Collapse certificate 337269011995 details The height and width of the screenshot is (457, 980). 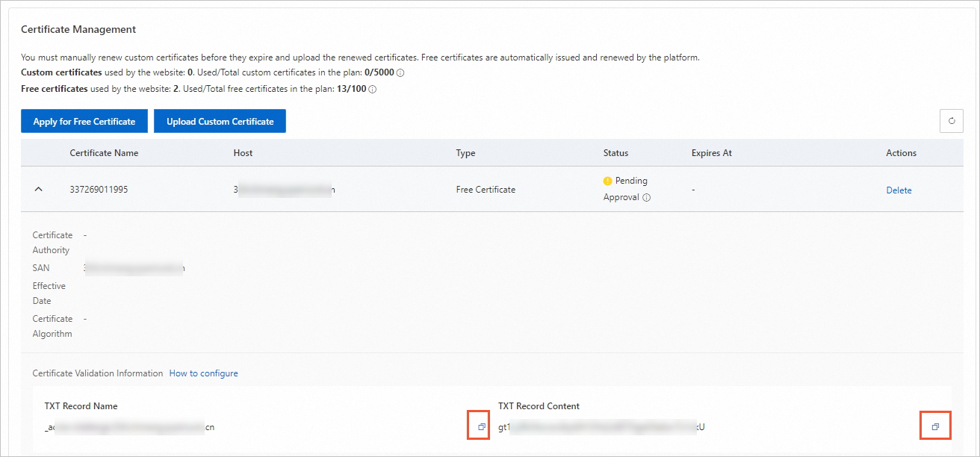[x=38, y=189]
